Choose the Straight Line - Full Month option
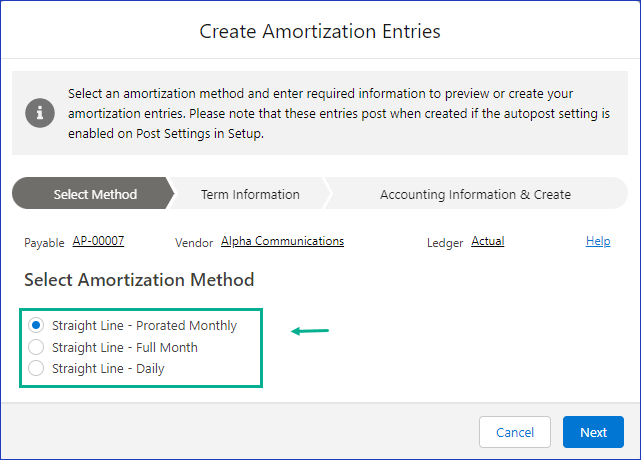 [36, 347]
